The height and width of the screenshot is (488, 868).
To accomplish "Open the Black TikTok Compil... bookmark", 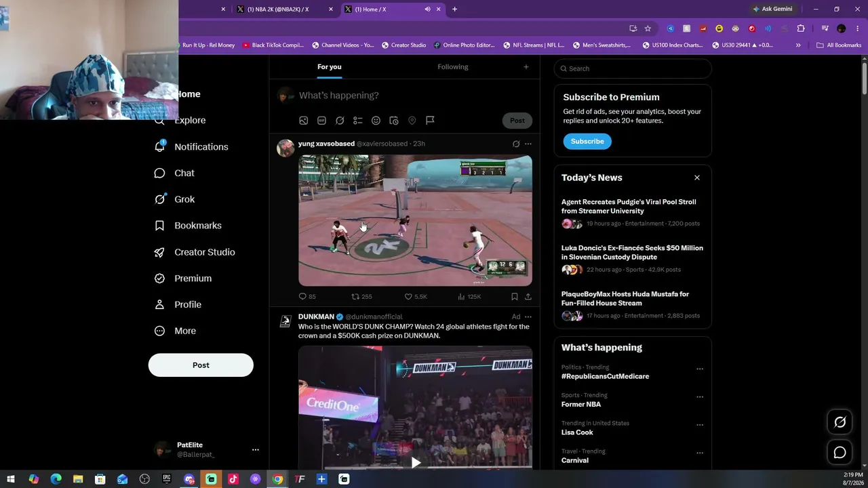I will [272, 45].
